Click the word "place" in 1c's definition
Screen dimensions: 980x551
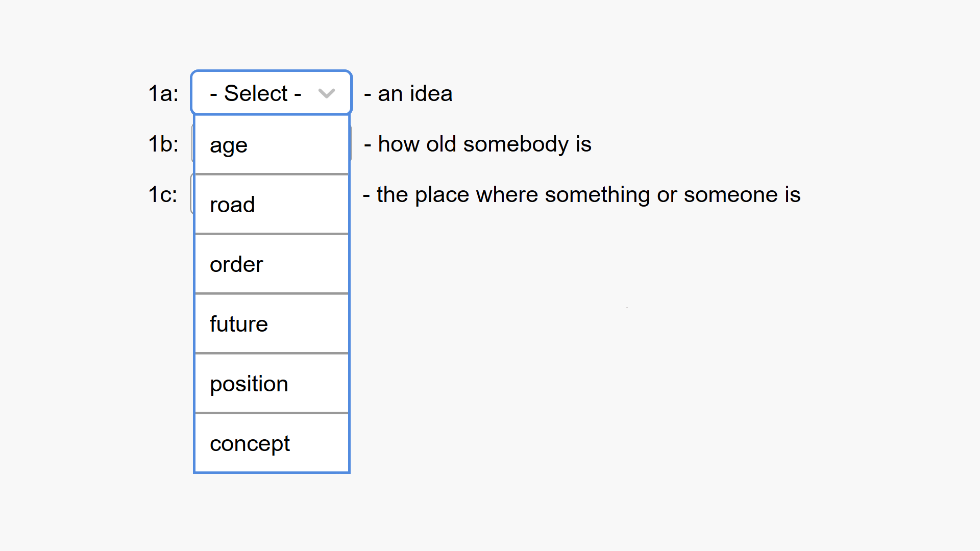pyautogui.click(x=442, y=194)
